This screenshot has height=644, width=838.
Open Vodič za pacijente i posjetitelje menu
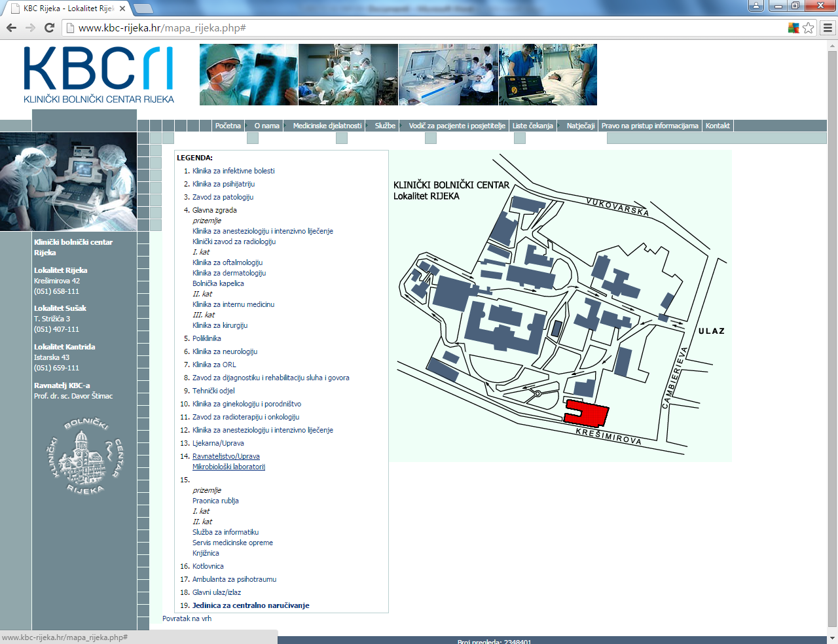(x=457, y=126)
